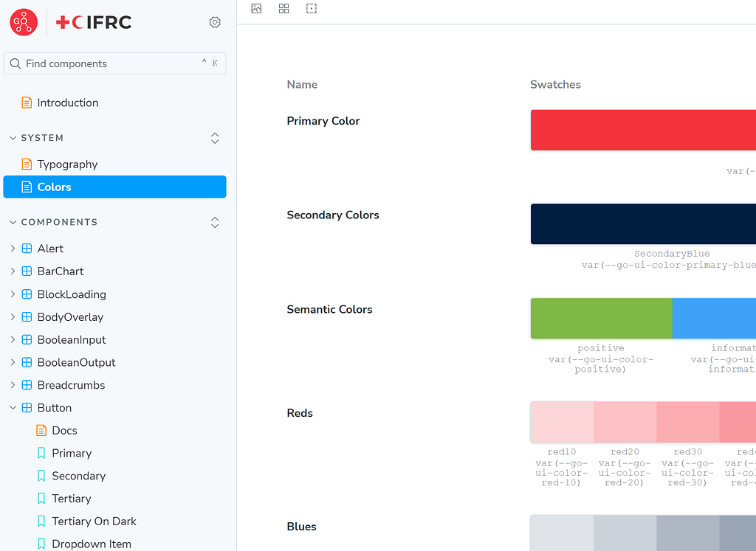
Task: Collapse the SYSTEM section chevron
Action: pos(13,138)
